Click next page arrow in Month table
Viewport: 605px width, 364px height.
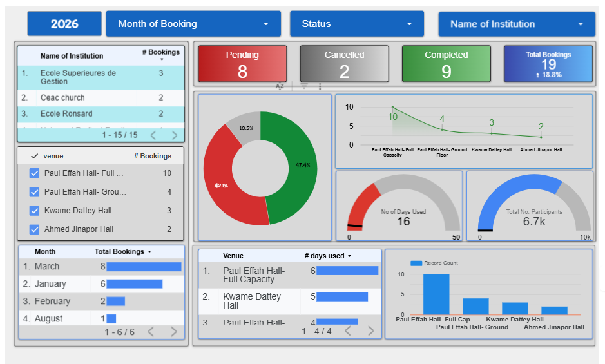173,332
